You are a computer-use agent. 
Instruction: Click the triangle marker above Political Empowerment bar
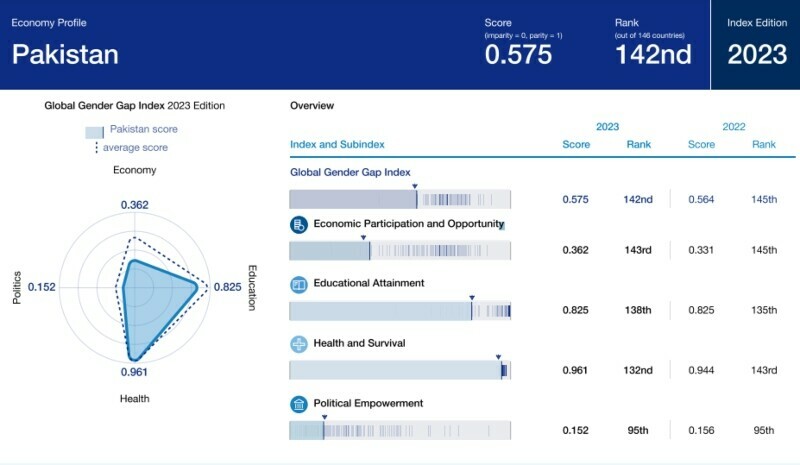point(324,418)
